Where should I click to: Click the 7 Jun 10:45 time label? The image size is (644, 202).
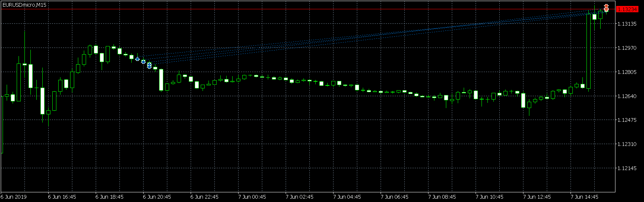click(x=489, y=197)
